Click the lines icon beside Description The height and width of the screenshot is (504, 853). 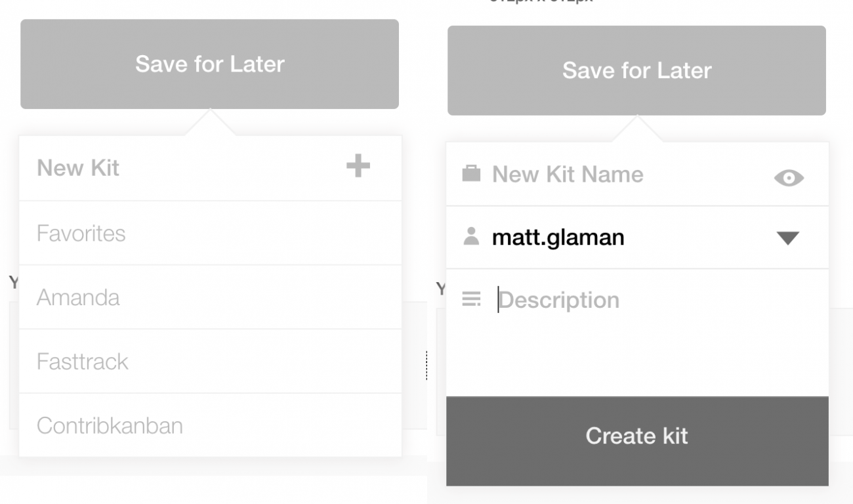coord(471,300)
